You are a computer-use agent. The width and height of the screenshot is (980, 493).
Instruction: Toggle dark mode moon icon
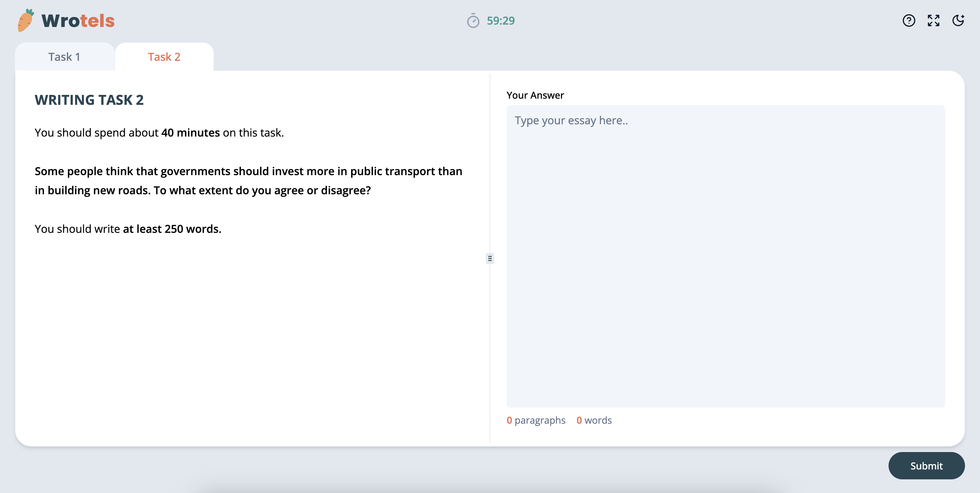pyautogui.click(x=958, y=20)
